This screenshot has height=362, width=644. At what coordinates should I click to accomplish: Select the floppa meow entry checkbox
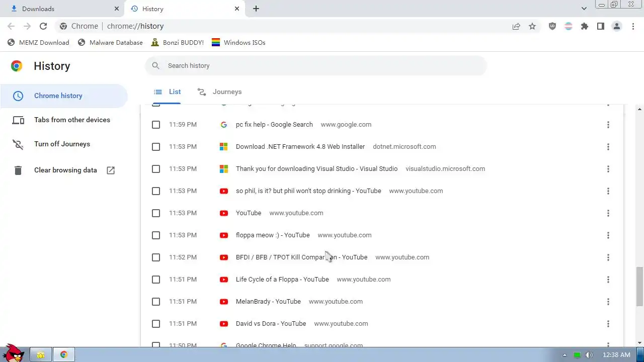[x=156, y=235]
